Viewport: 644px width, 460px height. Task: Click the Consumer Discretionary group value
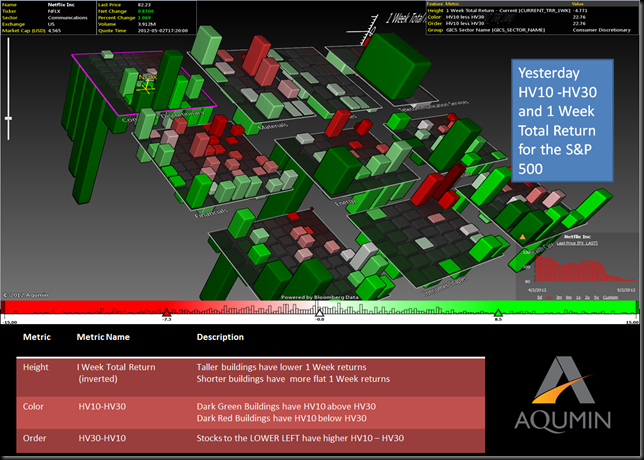601,30
